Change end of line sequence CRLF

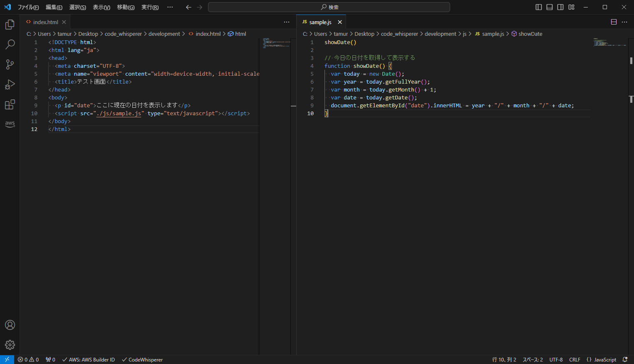tap(575, 359)
